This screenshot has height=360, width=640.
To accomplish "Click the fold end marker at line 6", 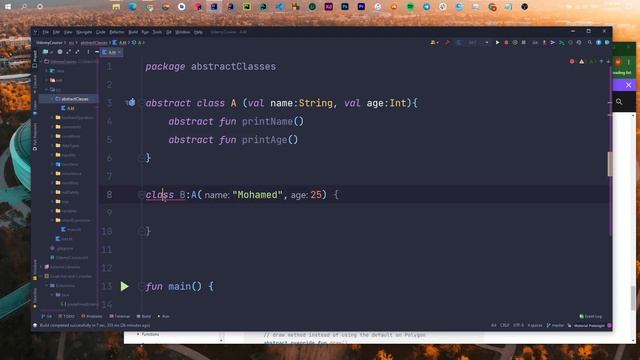I will pyautogui.click(x=141, y=158).
